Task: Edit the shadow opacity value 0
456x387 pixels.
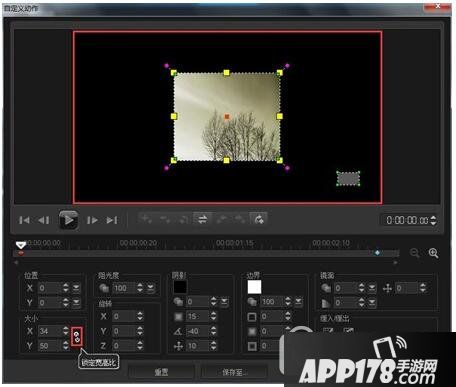Action: click(198, 302)
